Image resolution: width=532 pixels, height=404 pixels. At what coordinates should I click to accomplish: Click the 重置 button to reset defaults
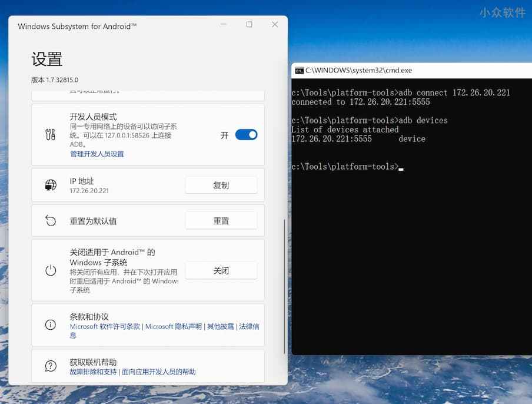(221, 221)
